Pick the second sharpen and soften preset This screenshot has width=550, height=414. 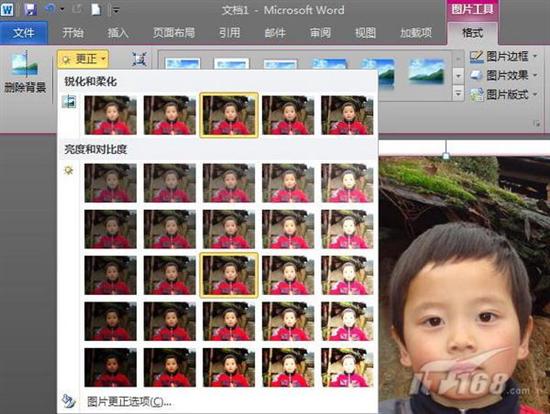pos(170,115)
